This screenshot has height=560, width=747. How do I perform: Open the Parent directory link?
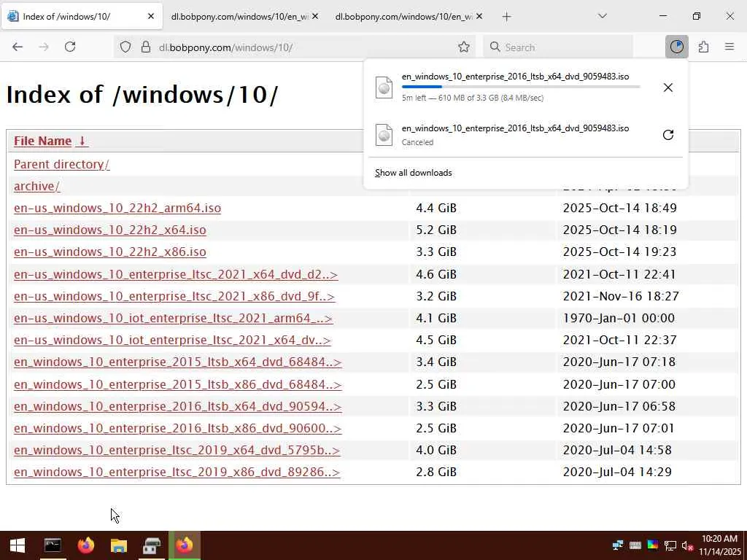pyautogui.click(x=61, y=164)
